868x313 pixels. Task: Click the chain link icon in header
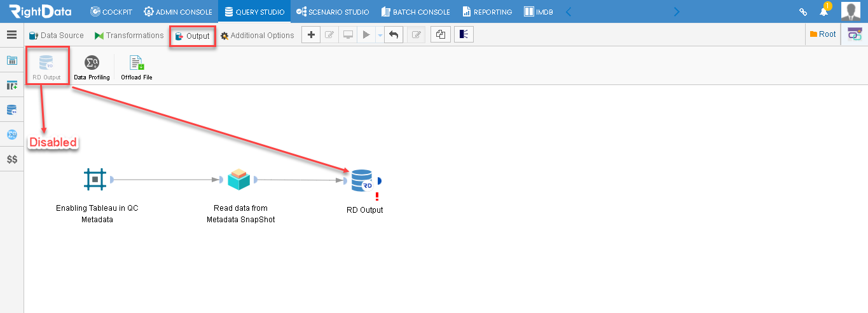[x=803, y=12]
